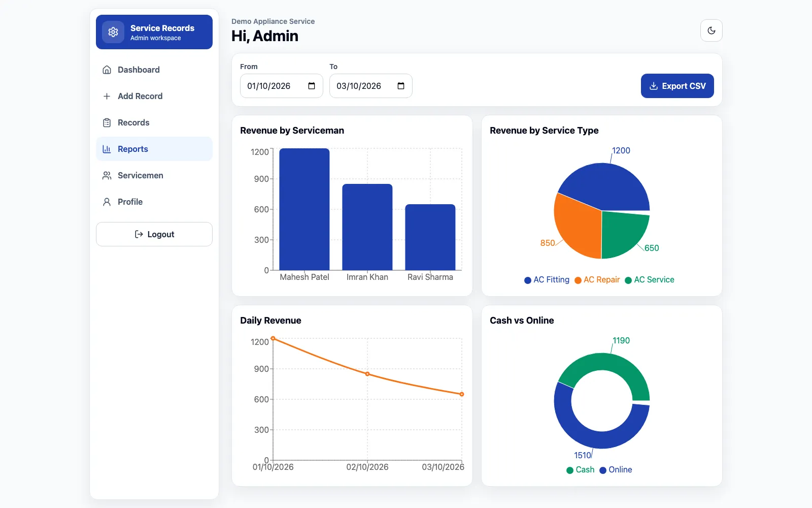Click the AC Repair legend entry
Viewport: 812px width, 508px height.
[x=597, y=280]
